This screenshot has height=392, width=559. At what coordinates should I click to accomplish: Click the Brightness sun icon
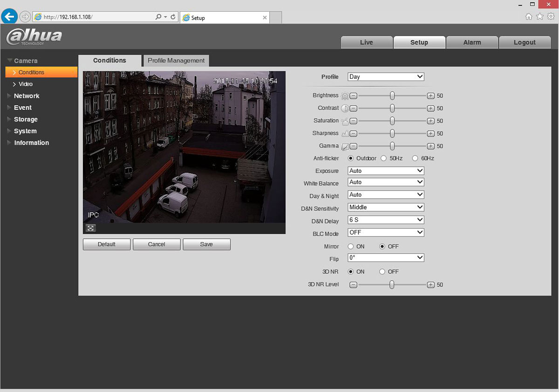coord(345,96)
